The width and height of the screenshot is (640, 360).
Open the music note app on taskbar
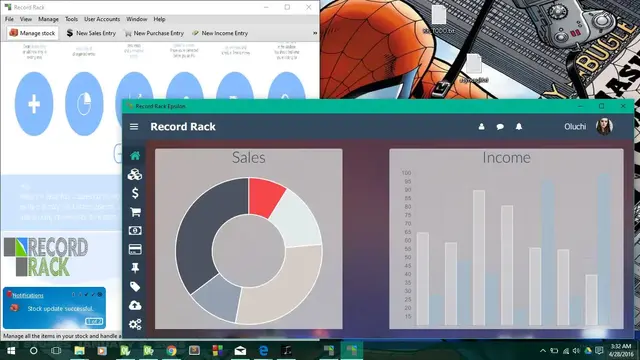coord(287,351)
